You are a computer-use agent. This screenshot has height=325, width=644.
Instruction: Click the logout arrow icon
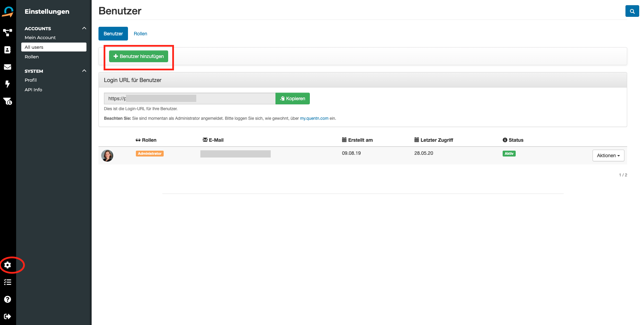pos(8,316)
